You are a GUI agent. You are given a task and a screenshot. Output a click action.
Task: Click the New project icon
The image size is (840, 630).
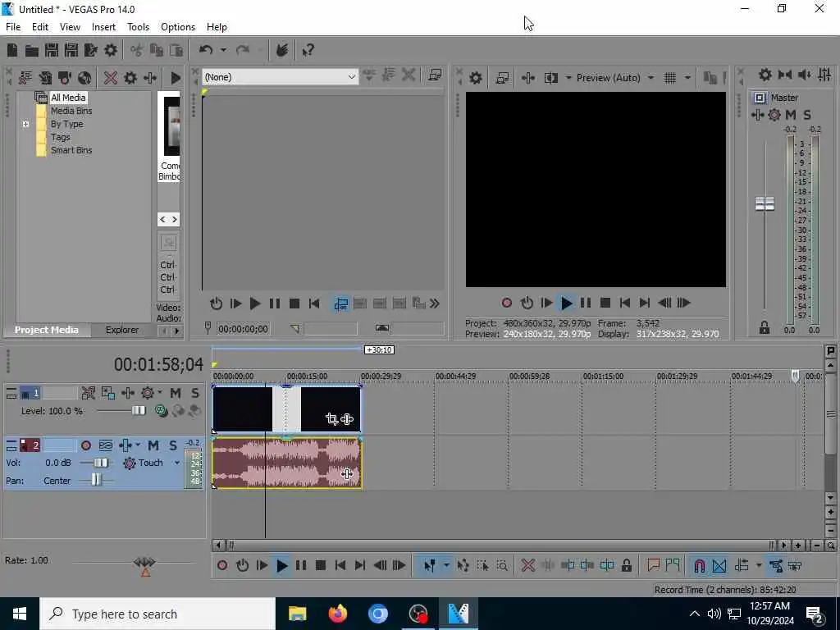tap(12, 50)
